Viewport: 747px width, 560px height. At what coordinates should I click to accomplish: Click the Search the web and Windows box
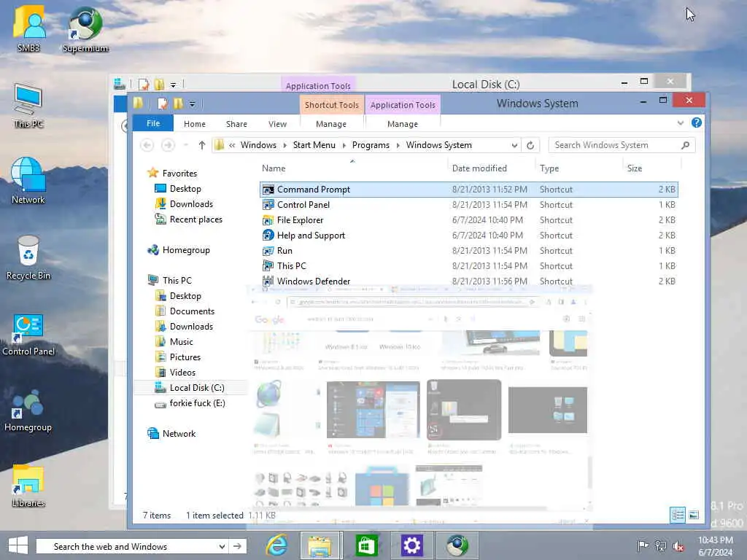tap(126, 546)
